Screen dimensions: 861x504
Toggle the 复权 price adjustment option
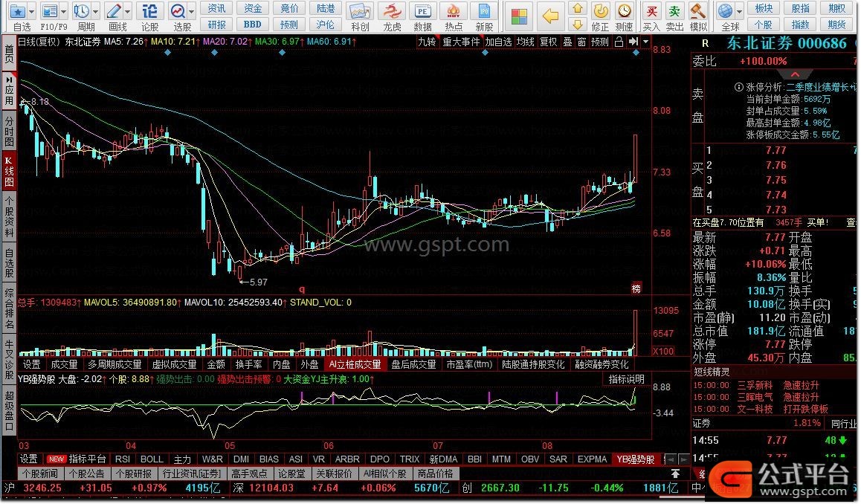click(x=549, y=42)
